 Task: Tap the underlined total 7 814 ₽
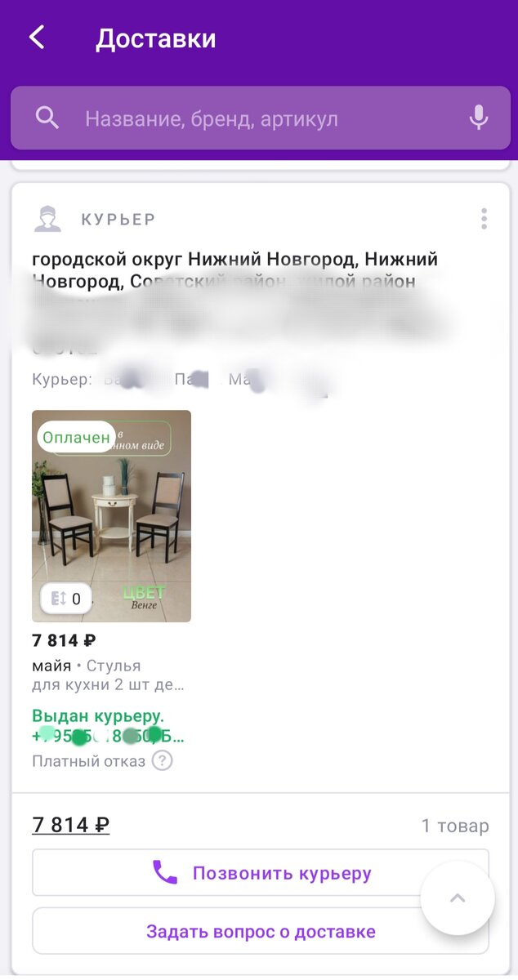tap(71, 825)
